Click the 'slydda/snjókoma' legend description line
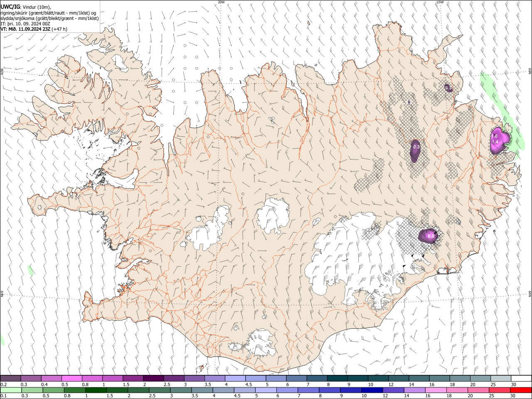532x399 pixels. (49, 18)
